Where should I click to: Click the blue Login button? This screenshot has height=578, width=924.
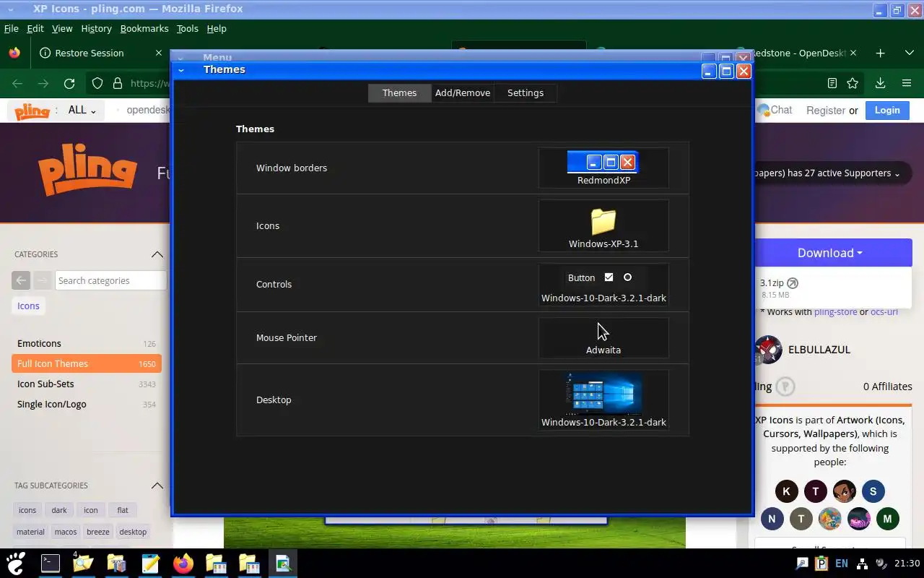click(887, 110)
